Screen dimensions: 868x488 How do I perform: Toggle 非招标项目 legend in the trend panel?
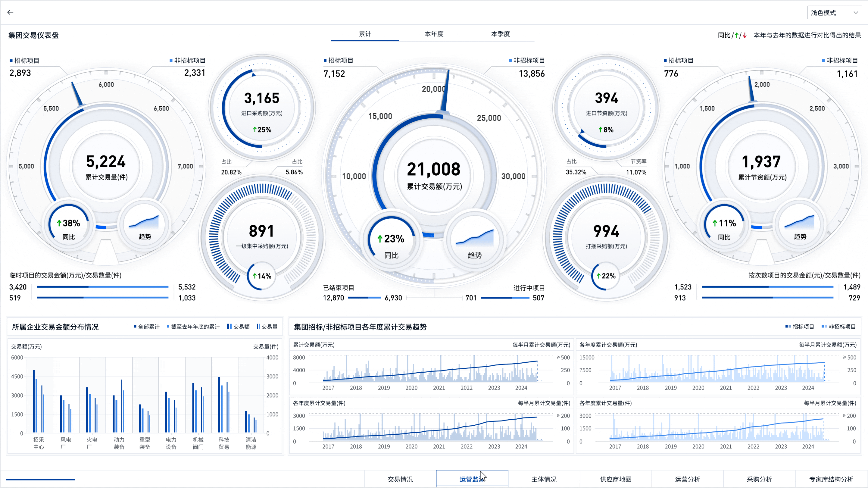pyautogui.click(x=838, y=327)
